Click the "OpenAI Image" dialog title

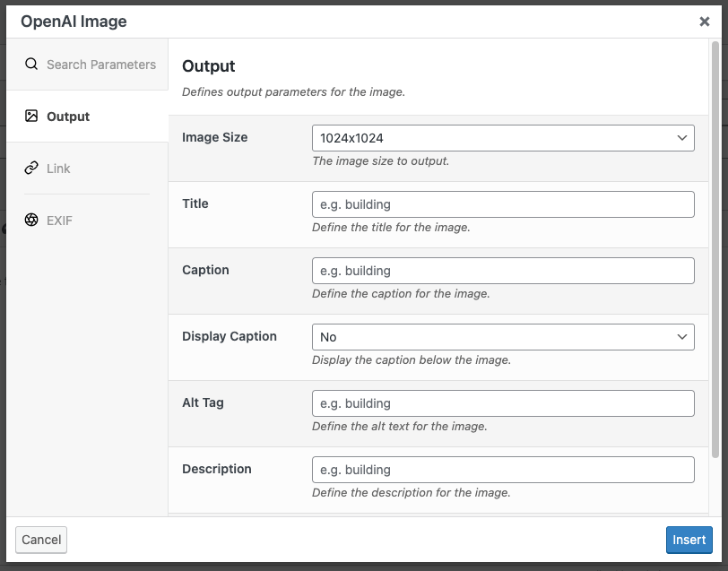[74, 22]
